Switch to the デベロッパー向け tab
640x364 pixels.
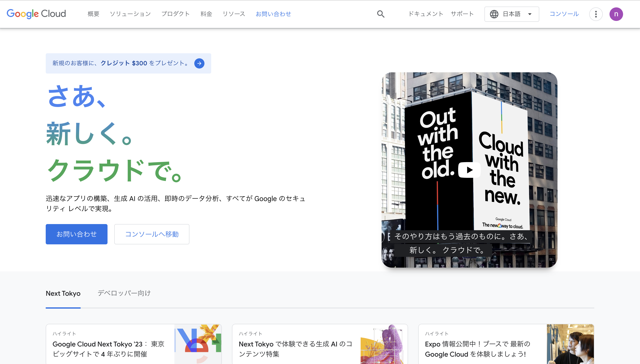point(124,293)
